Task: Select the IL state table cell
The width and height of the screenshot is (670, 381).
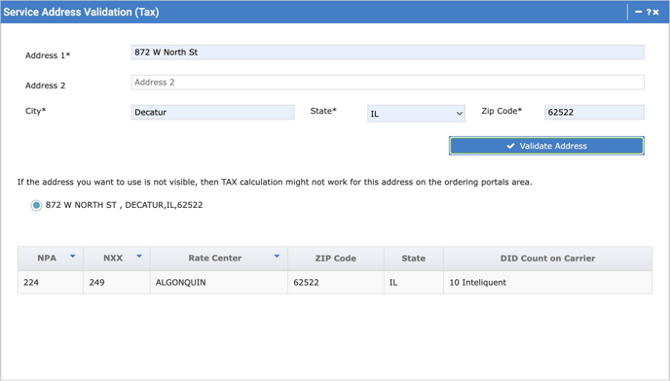Action: pyautogui.click(x=414, y=282)
